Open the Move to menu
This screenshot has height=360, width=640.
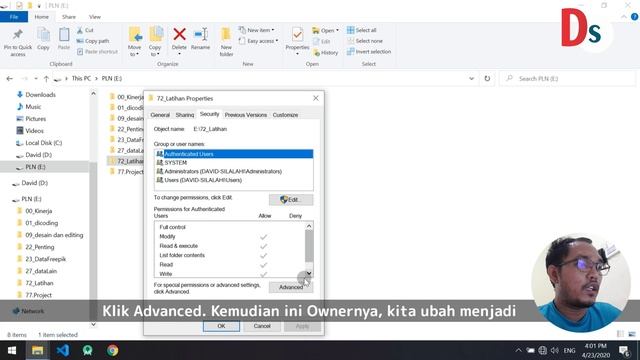click(135, 42)
